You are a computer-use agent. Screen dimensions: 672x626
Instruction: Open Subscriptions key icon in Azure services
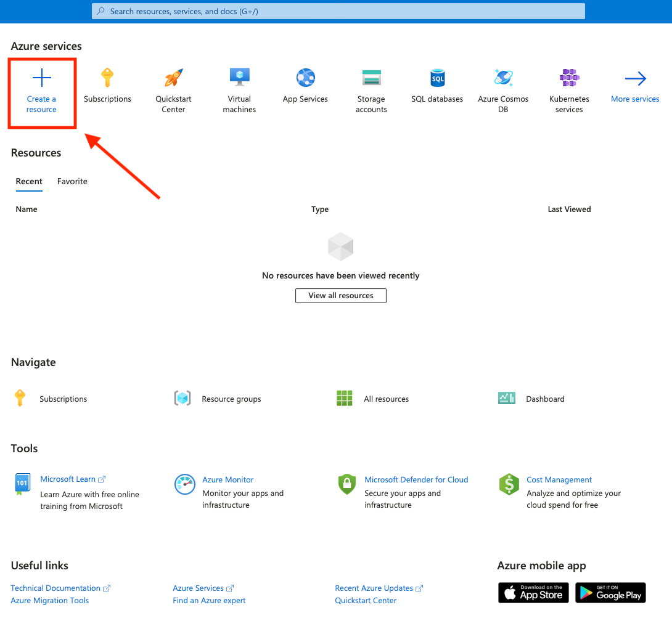pos(107,78)
